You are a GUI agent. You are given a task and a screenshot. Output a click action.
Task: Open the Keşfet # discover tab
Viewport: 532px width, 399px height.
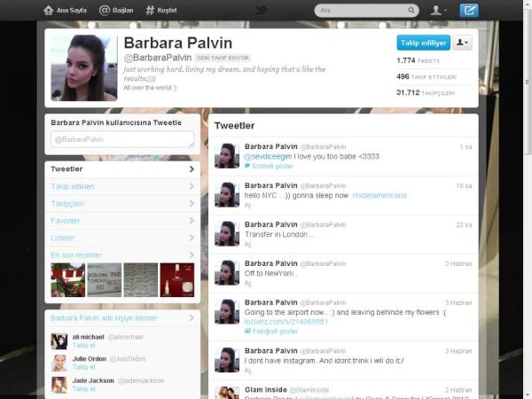161,10
